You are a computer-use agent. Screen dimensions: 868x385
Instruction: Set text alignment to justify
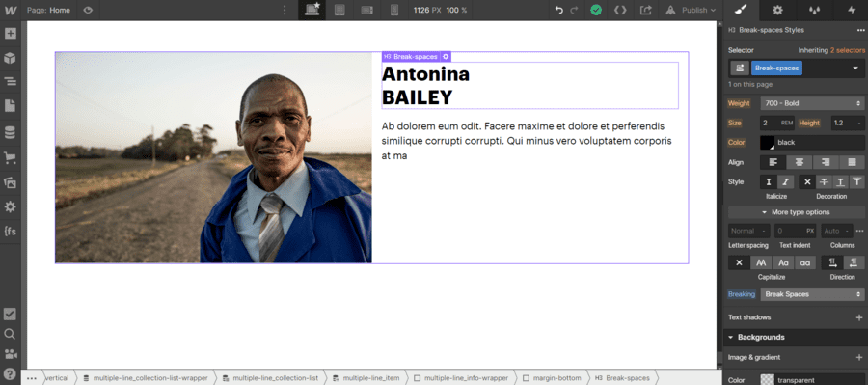click(852, 162)
